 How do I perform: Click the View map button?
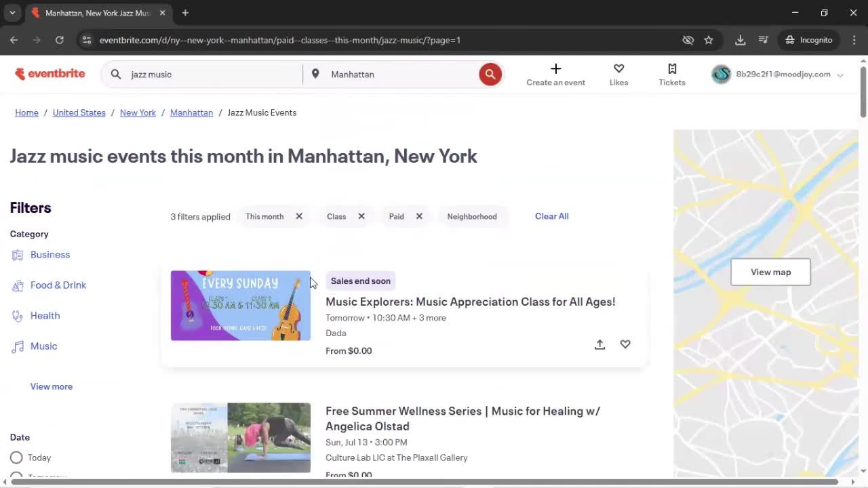coord(770,272)
